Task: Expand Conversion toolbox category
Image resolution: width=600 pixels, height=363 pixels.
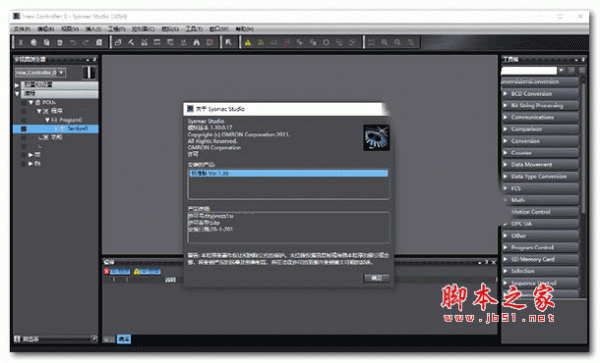Action: (x=540, y=141)
